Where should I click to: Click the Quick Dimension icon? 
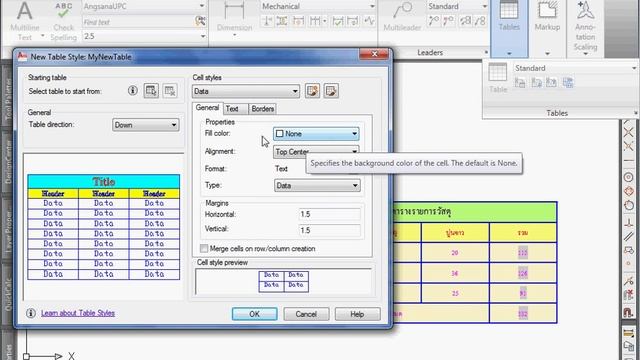coord(298,21)
